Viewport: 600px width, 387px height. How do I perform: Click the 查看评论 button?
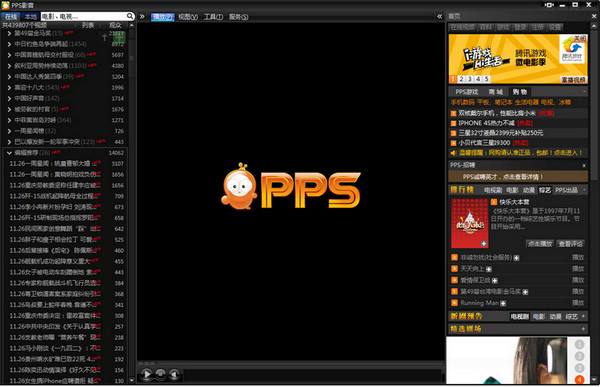[x=571, y=244]
